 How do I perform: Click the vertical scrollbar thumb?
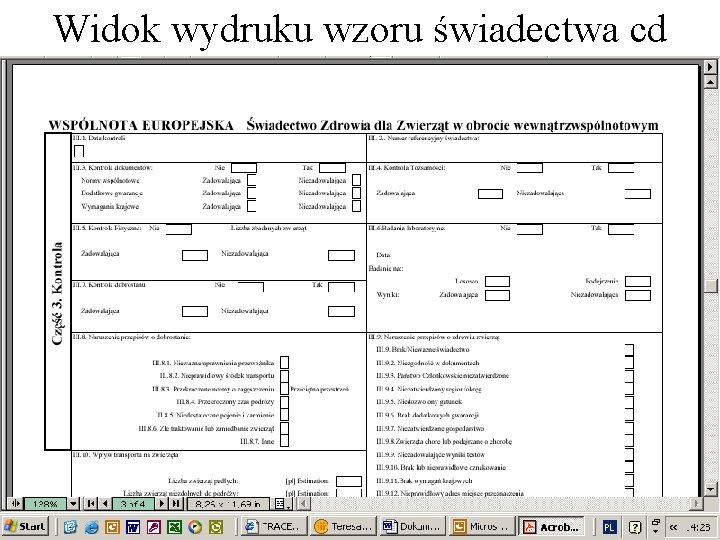(x=711, y=286)
